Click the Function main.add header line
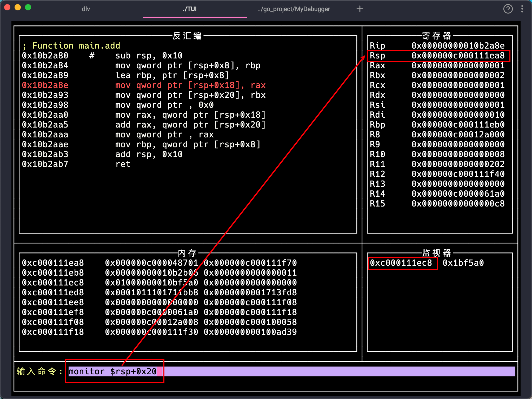 coord(71,46)
